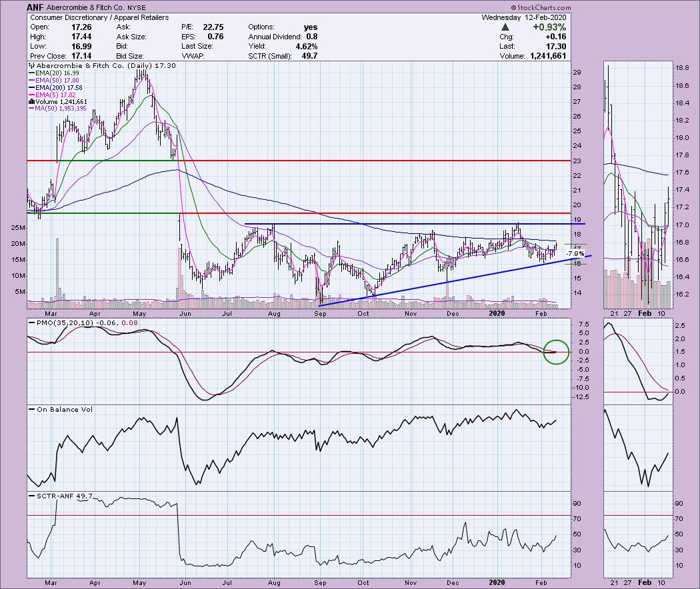Click the Feb label under zoom price panel
Viewport: 700px width, 589px height.
coord(645,313)
